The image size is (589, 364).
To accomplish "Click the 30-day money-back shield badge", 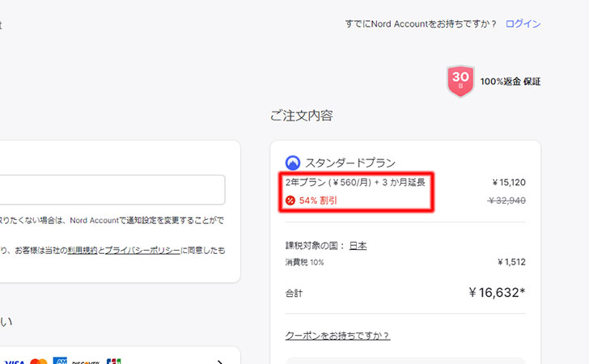I will 460,81.
